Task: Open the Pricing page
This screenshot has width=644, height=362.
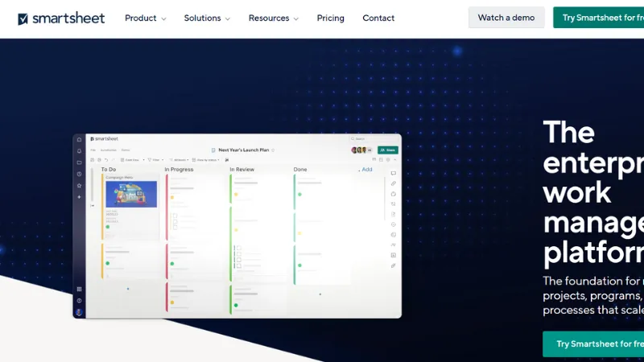Action: coord(330,18)
